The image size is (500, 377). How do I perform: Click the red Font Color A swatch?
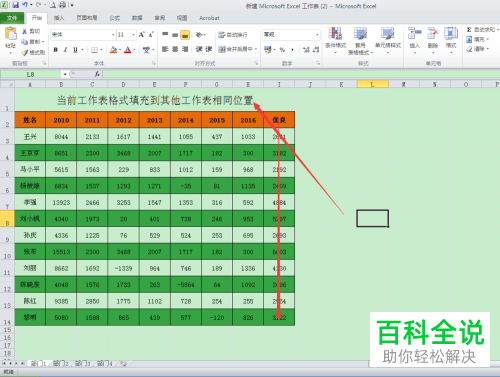click(x=127, y=50)
